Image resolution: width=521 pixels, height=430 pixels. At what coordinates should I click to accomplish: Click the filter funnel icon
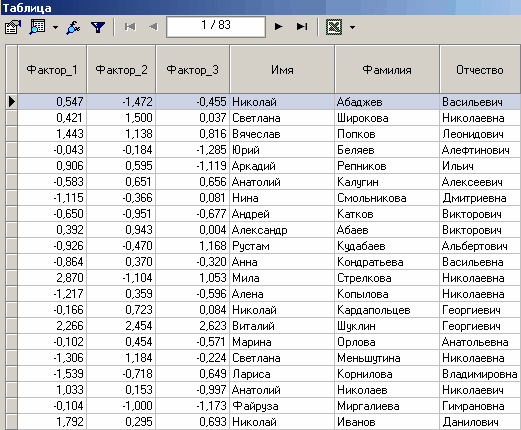[98, 27]
